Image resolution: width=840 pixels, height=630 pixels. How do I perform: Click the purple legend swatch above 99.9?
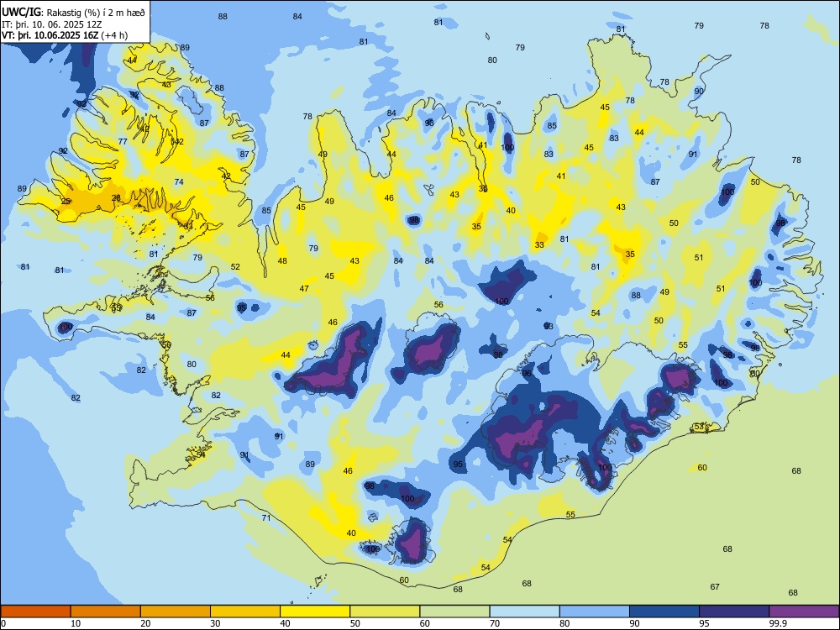tap(804, 612)
